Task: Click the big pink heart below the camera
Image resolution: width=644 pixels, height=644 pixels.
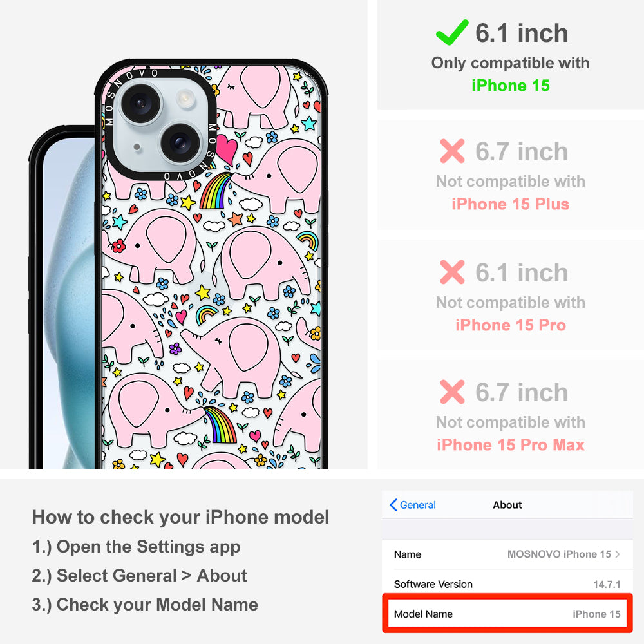Action: point(227,149)
